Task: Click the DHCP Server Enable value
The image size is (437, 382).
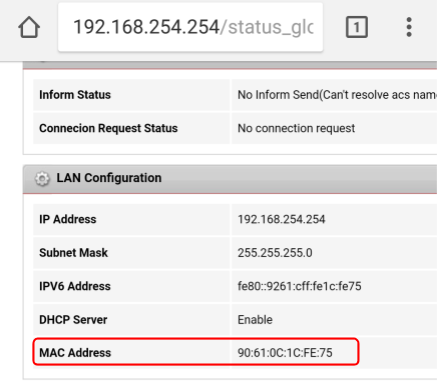Action: (x=255, y=320)
